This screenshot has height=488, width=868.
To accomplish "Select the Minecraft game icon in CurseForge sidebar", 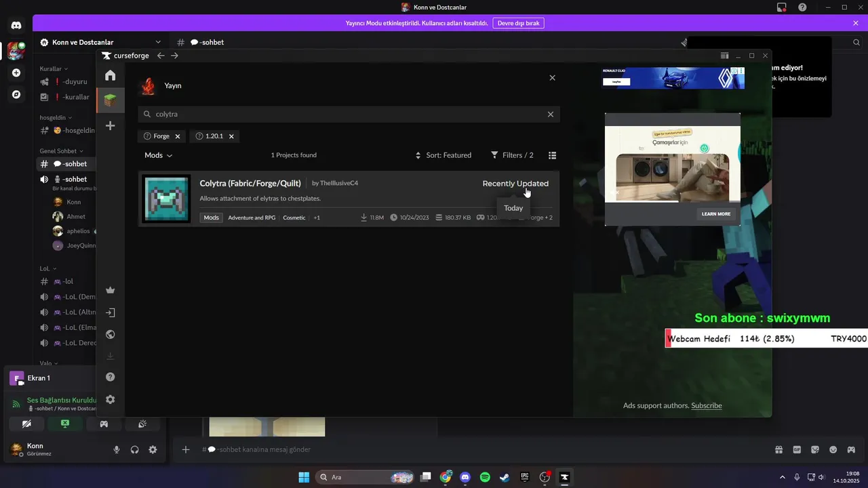I will 111,100.
